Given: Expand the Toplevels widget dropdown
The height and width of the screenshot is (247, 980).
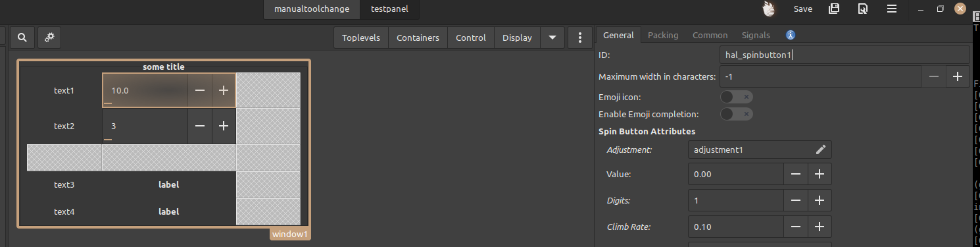Looking at the screenshot, I should [361, 38].
